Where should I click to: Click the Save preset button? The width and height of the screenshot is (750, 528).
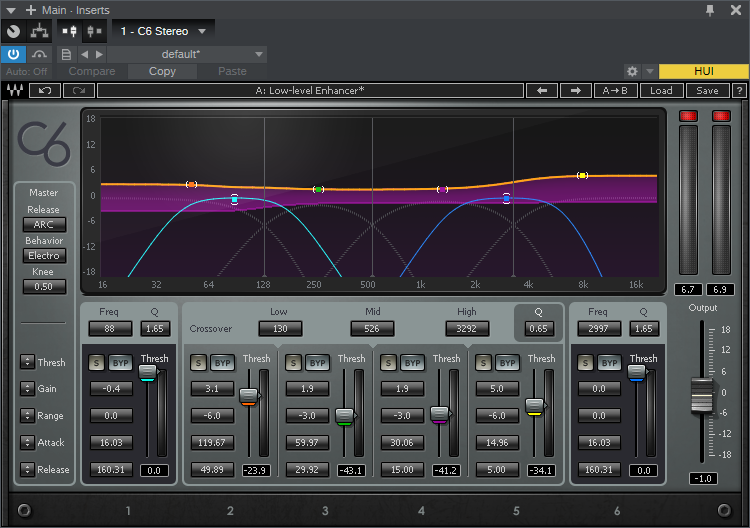pos(707,90)
